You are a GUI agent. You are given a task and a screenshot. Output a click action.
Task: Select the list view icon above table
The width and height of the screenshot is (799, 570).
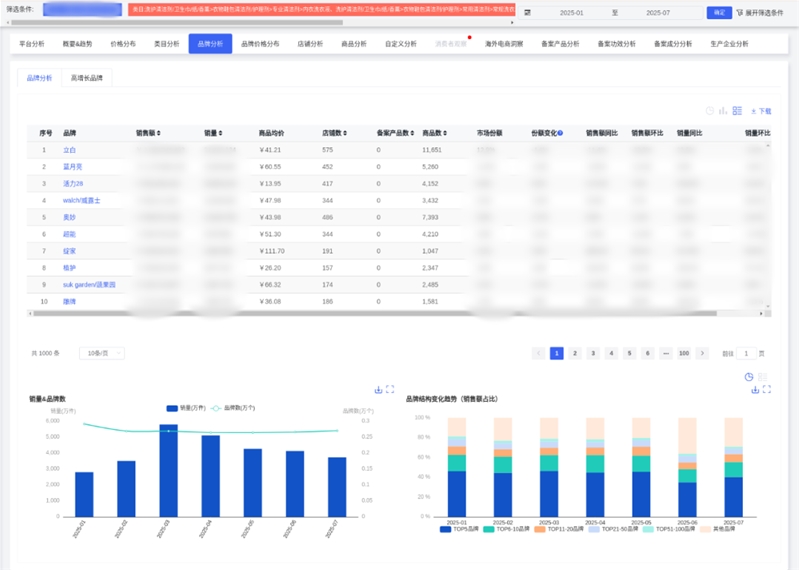[x=737, y=111]
